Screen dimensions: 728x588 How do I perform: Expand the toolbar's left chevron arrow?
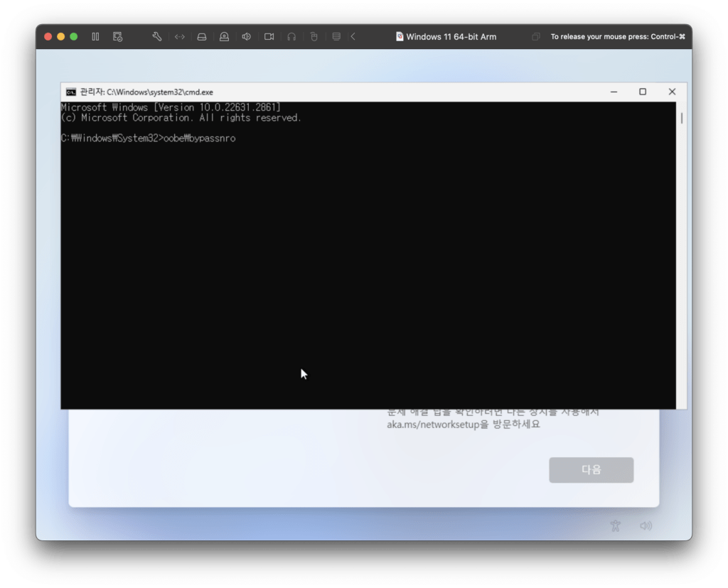point(353,36)
